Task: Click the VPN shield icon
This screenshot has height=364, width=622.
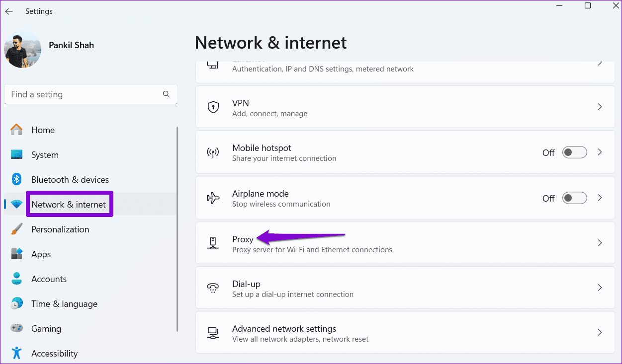Action: (213, 107)
